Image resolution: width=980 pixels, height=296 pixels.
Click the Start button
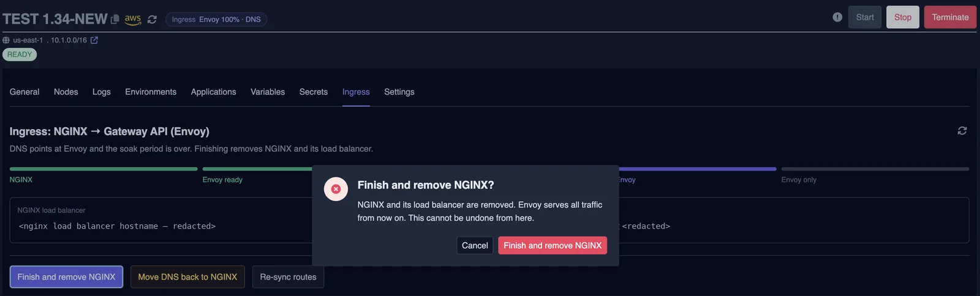865,17
